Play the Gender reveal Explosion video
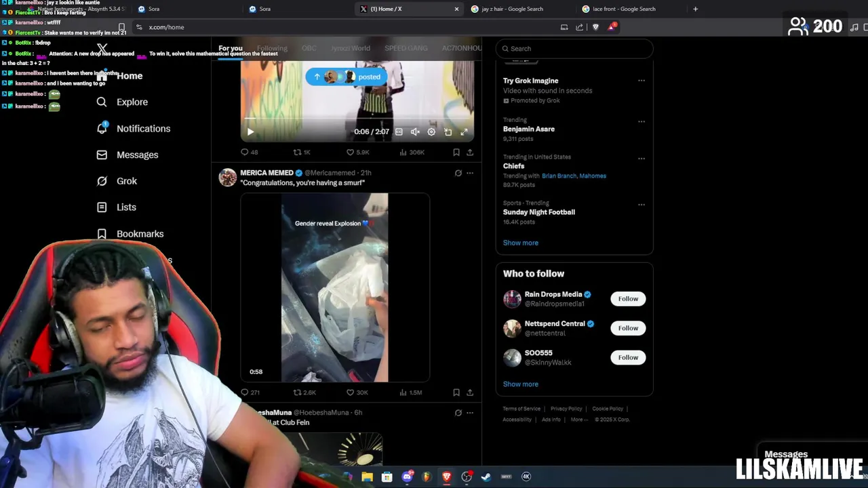 (335, 287)
